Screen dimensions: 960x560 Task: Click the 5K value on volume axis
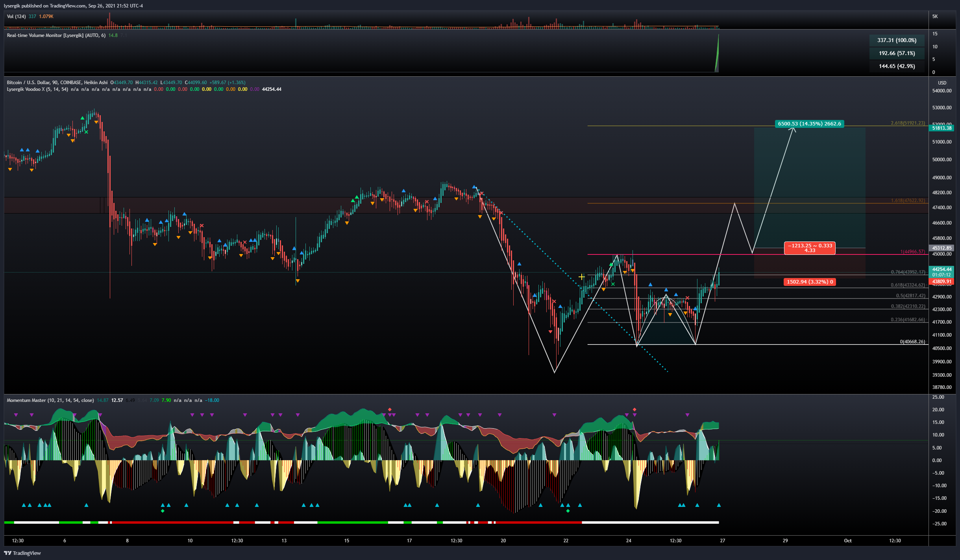[x=935, y=17]
